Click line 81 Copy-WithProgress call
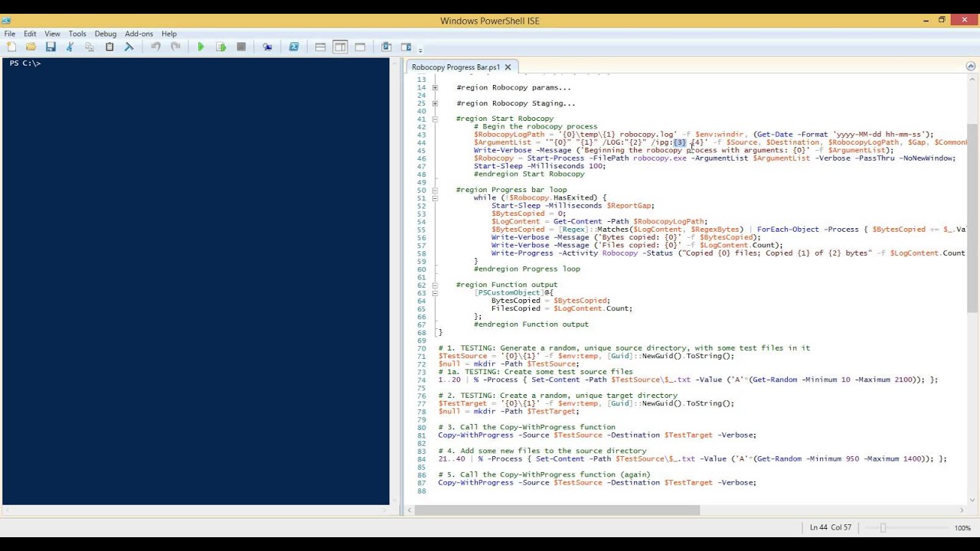The width and height of the screenshot is (980, 551). point(597,435)
